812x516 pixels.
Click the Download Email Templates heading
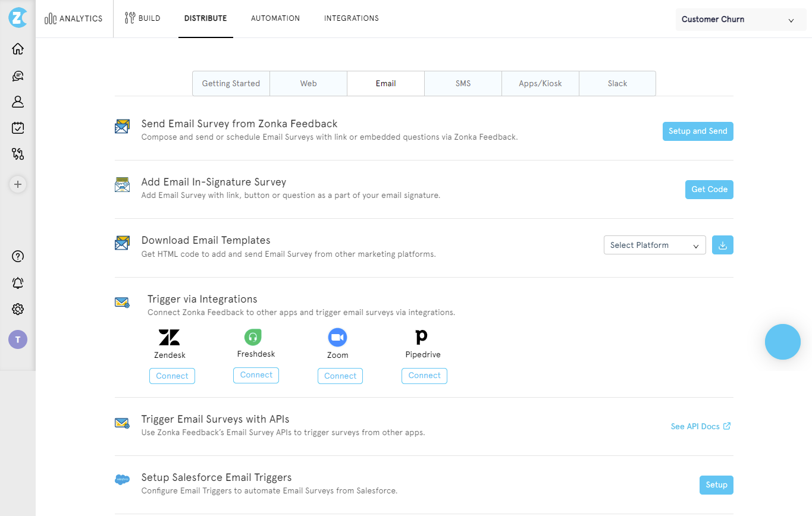(206, 240)
